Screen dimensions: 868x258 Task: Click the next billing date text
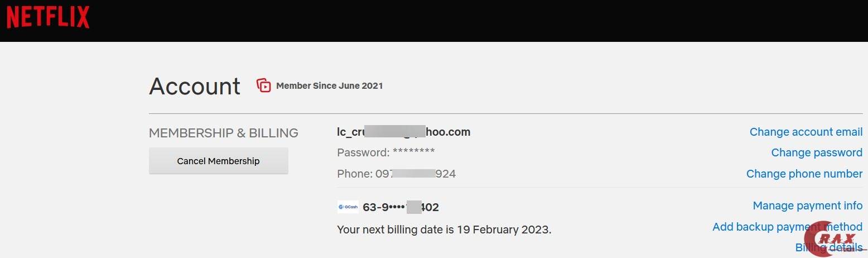pyautogui.click(x=444, y=229)
